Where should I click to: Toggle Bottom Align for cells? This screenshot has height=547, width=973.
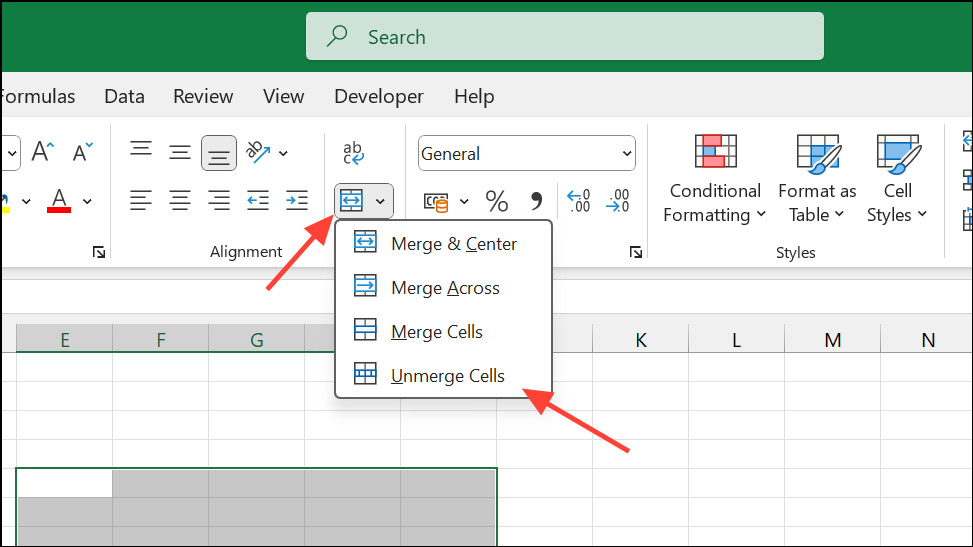coord(219,153)
